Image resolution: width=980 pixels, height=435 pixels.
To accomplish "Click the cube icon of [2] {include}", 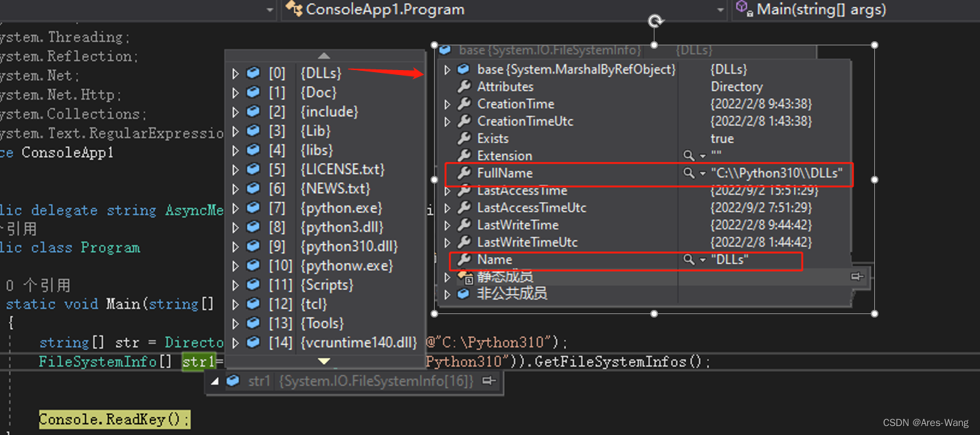I will (253, 111).
